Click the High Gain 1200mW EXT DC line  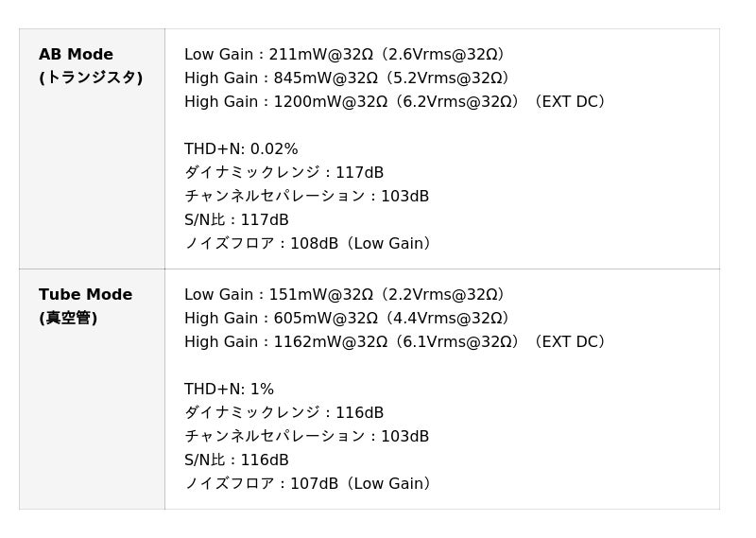coord(395,102)
